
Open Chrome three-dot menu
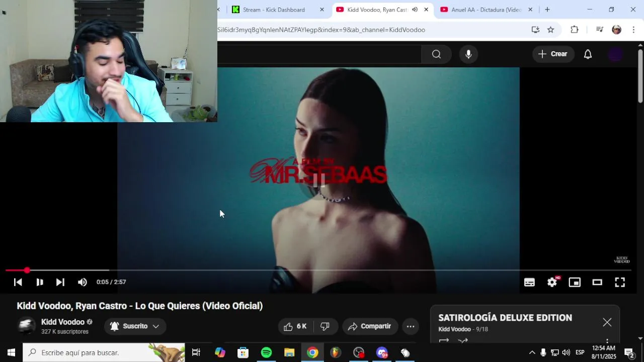pyautogui.click(x=634, y=30)
